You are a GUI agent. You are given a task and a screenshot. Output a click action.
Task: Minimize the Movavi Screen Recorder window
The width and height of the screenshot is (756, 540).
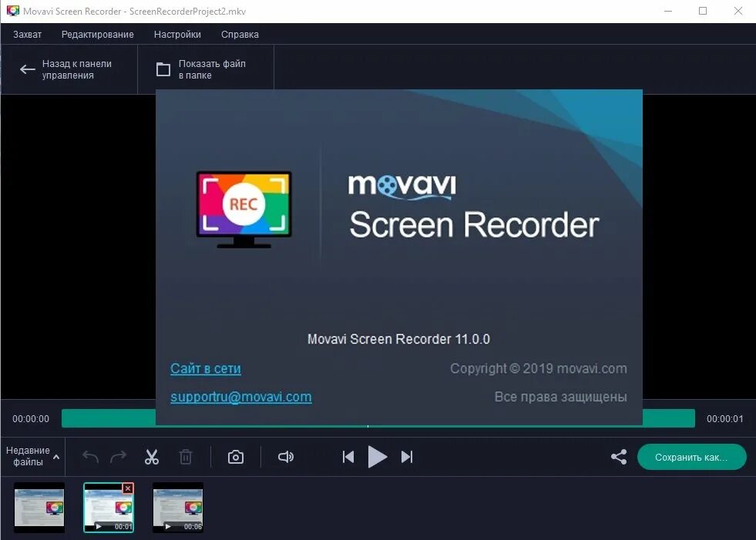point(668,11)
